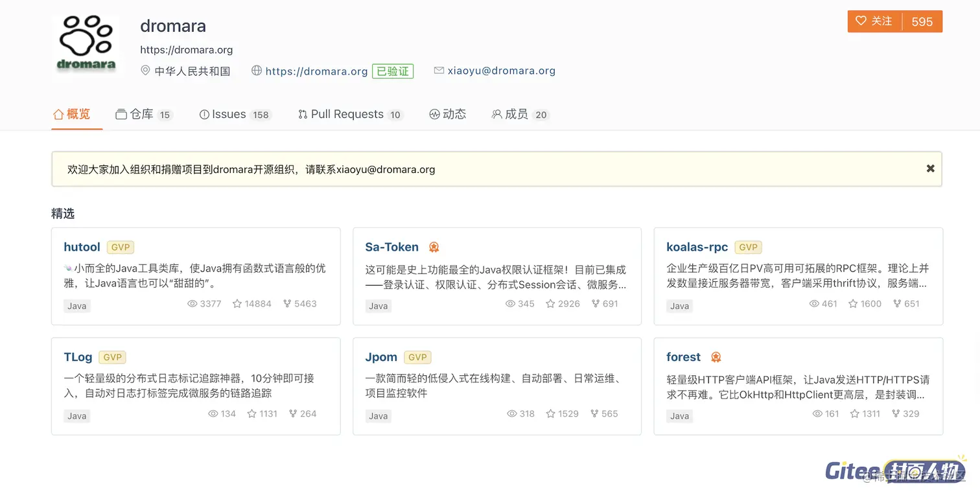
Task: Click TLog's watch eye icon
Action: pyautogui.click(x=213, y=413)
